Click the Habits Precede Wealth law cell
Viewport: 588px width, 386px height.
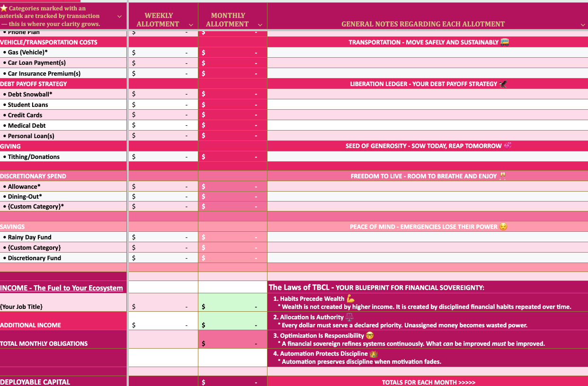tap(428, 303)
